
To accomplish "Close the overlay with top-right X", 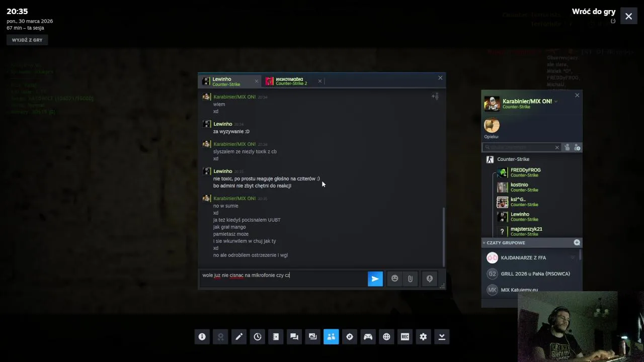I will (628, 16).
